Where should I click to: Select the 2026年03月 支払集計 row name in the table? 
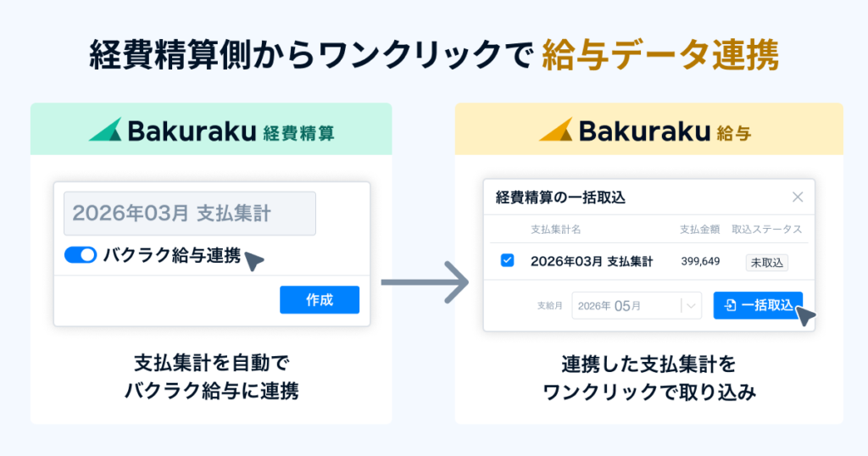[591, 261]
